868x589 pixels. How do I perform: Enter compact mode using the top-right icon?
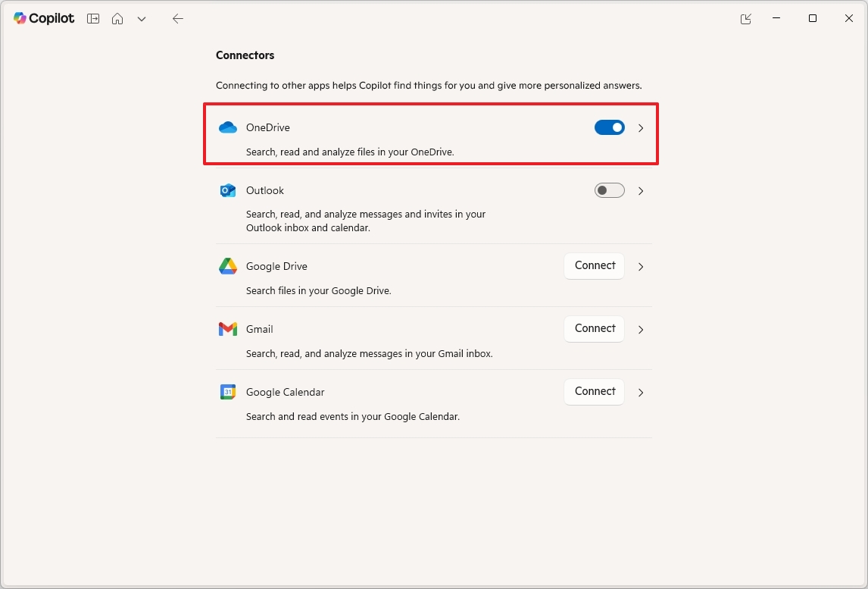point(745,18)
